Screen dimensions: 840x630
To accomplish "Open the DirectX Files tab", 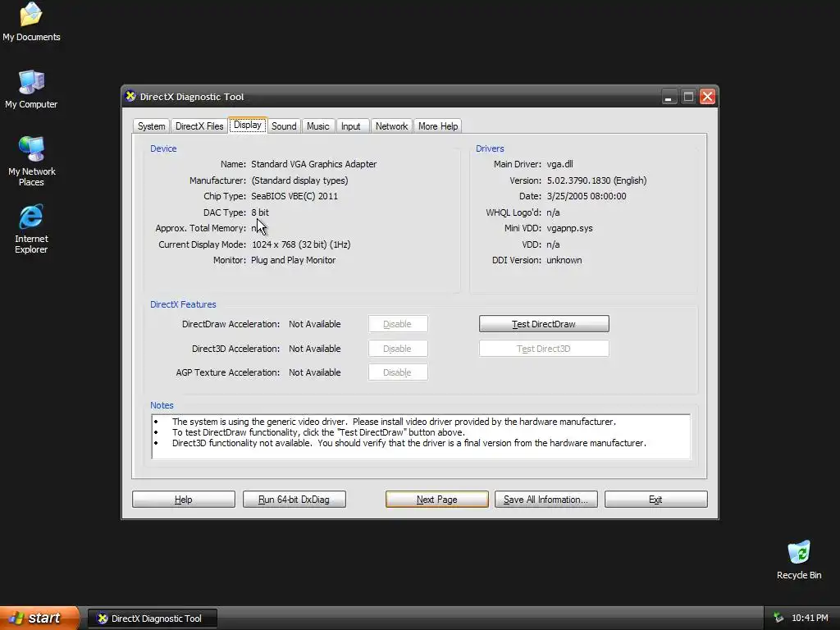I will pyautogui.click(x=199, y=126).
